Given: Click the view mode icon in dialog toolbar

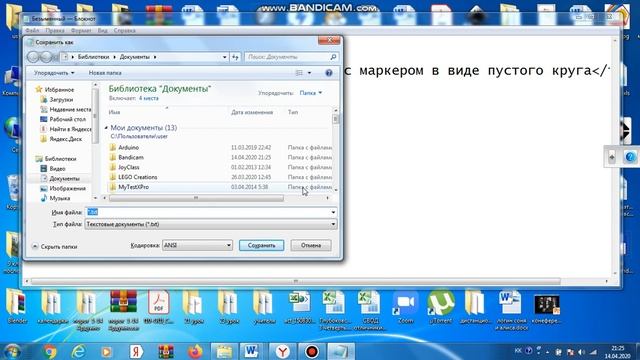Looking at the screenshot, I should coord(299,73).
